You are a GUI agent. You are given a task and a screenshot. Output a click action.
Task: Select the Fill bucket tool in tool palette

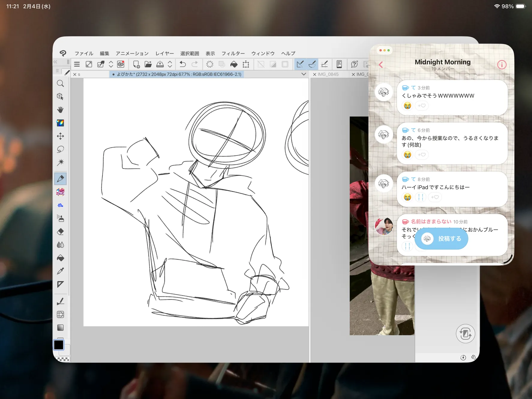(60, 258)
